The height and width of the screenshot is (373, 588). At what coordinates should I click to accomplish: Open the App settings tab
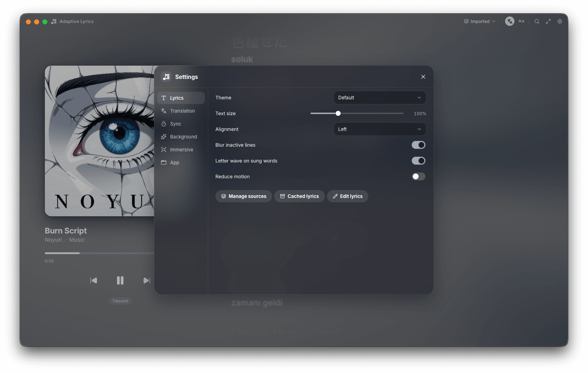pyautogui.click(x=181, y=162)
